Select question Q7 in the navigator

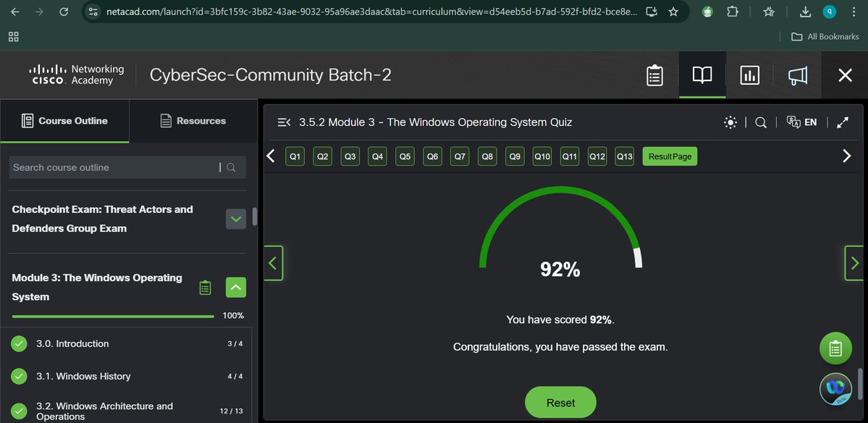459,156
